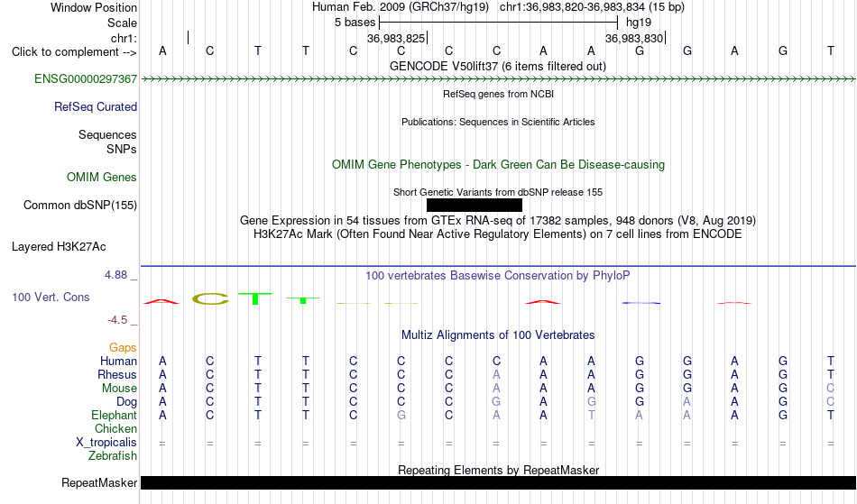Screen dimensions: 857x504
Task: Click the Human alignment row label
Action: (118, 362)
